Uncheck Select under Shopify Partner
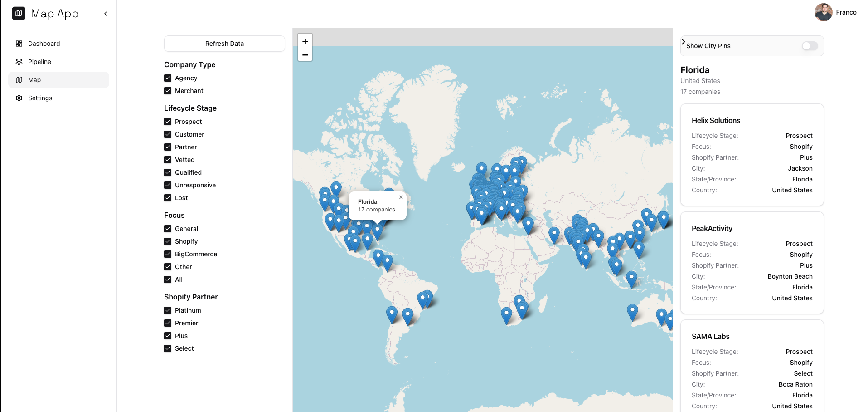The width and height of the screenshot is (868, 412). 167,348
